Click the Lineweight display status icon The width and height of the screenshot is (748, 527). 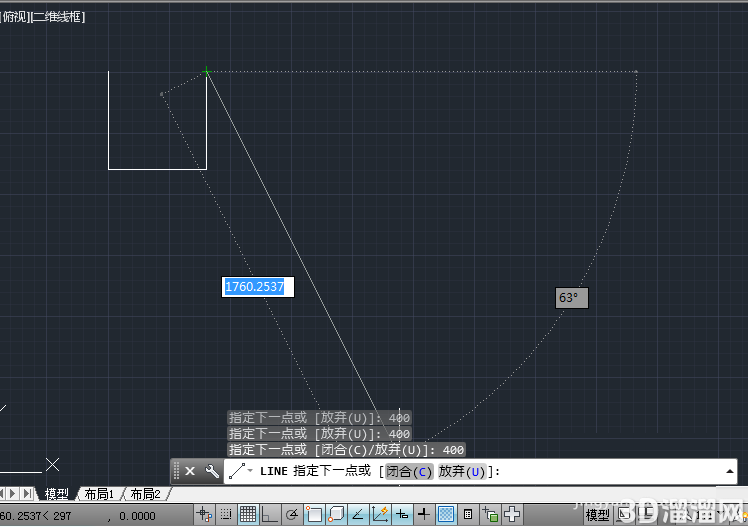424,515
